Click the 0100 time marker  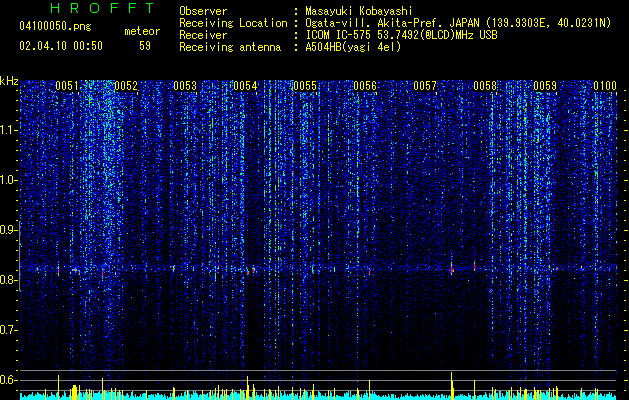(x=605, y=86)
